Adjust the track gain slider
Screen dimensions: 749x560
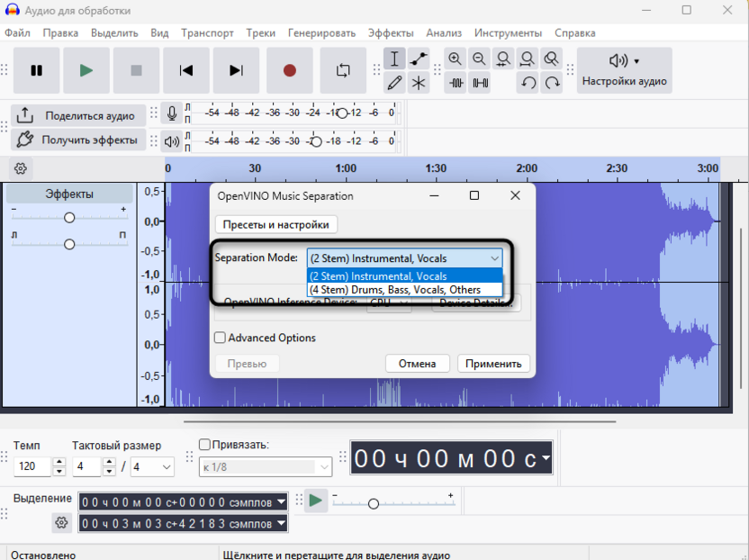[69, 218]
